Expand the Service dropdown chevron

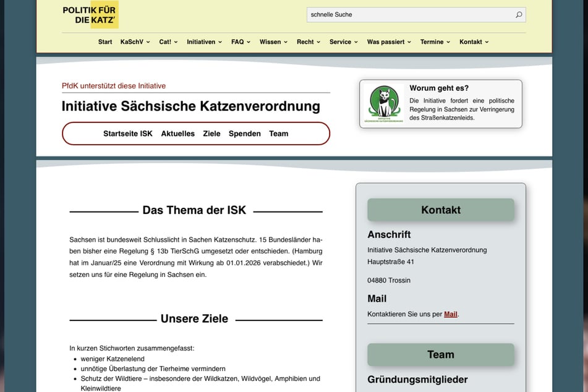(356, 42)
